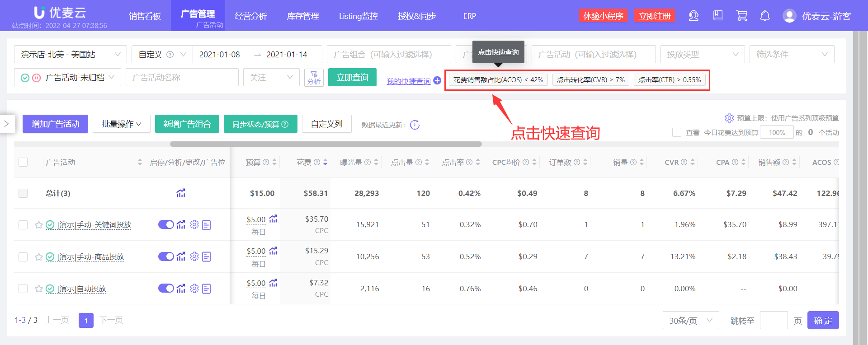Toggle on/off switch for 手动-关键词投放
Image resolution: width=868 pixels, height=345 pixels.
(166, 224)
